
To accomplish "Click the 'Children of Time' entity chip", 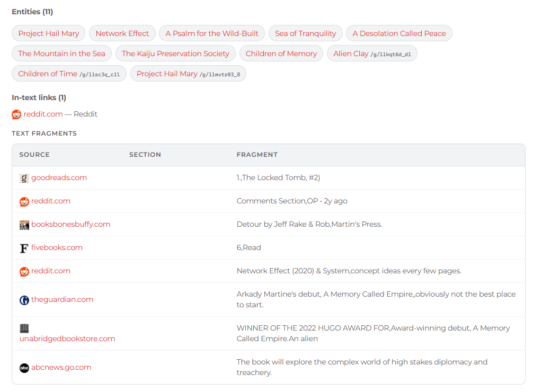I will click(x=68, y=74).
